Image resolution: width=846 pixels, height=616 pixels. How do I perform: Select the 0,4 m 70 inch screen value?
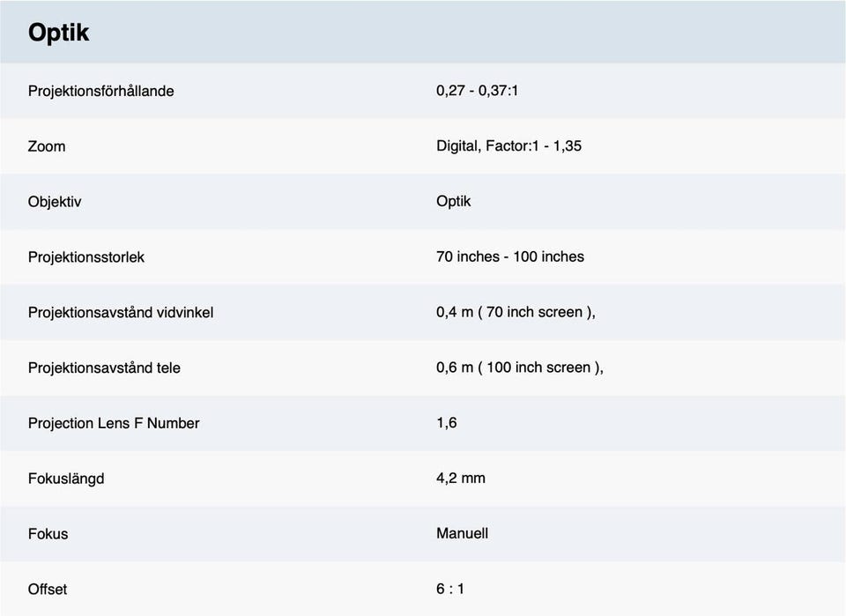coord(516,312)
